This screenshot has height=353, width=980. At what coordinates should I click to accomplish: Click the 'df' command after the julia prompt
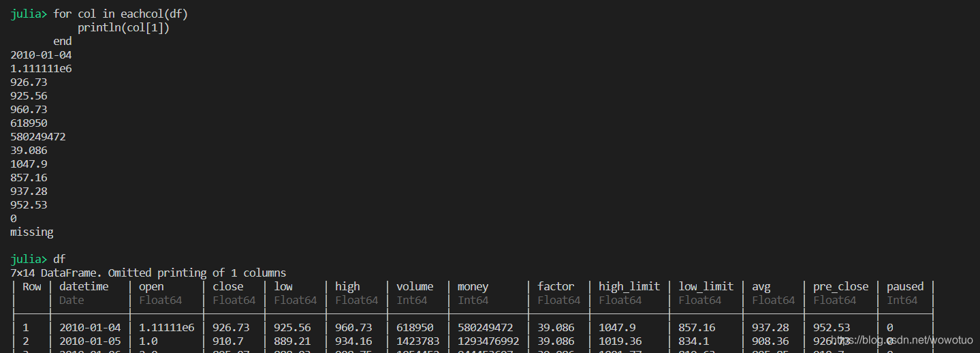(59, 260)
